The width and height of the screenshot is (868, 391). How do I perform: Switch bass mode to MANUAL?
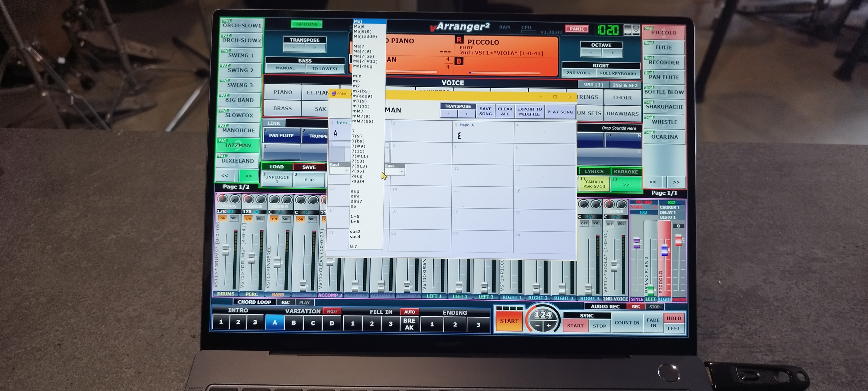click(x=285, y=68)
